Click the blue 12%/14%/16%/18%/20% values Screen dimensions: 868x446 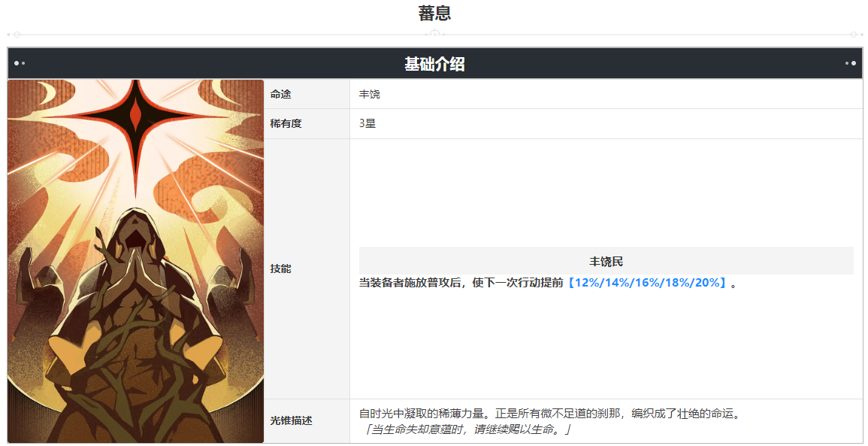646,283
